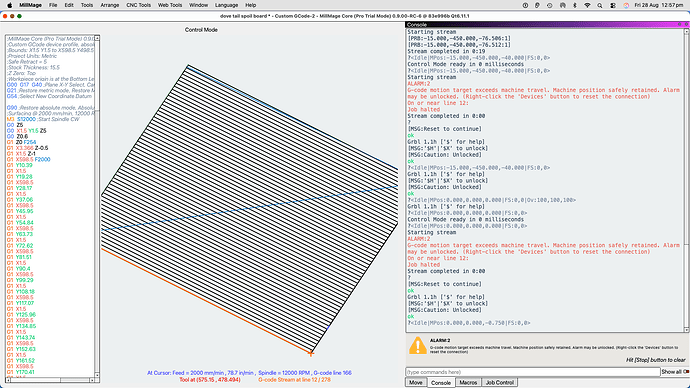The image size is (690, 388).
Task: Open the Window menu
Action: click(x=198, y=5)
